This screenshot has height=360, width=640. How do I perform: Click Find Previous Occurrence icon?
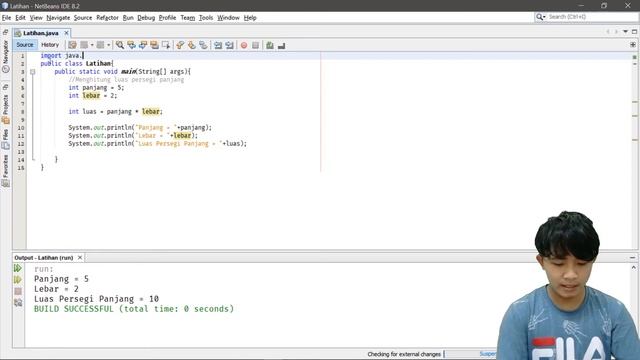click(131, 45)
